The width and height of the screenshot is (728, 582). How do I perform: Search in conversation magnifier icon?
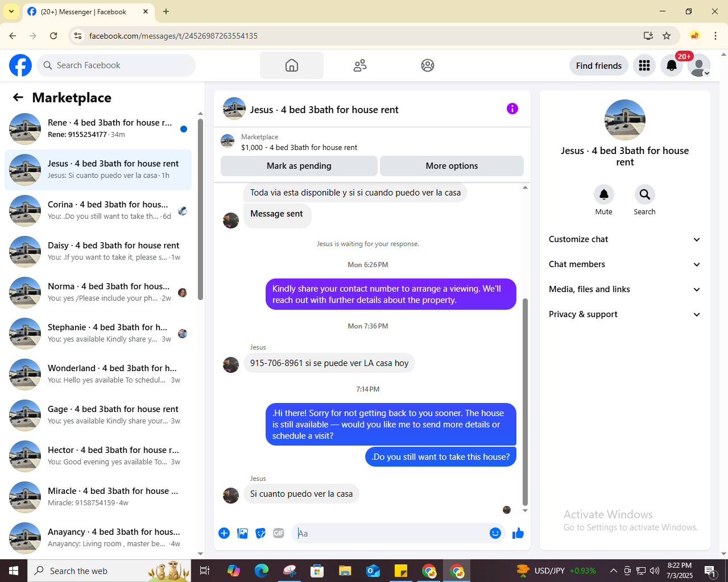point(645,194)
